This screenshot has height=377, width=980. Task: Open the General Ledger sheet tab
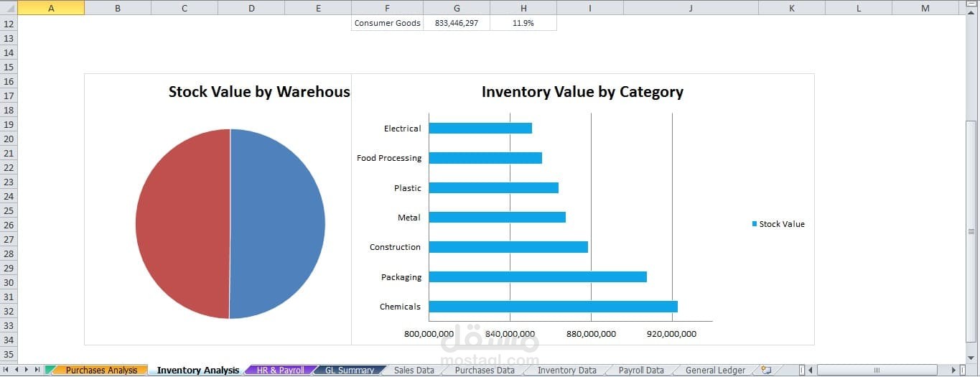click(715, 370)
